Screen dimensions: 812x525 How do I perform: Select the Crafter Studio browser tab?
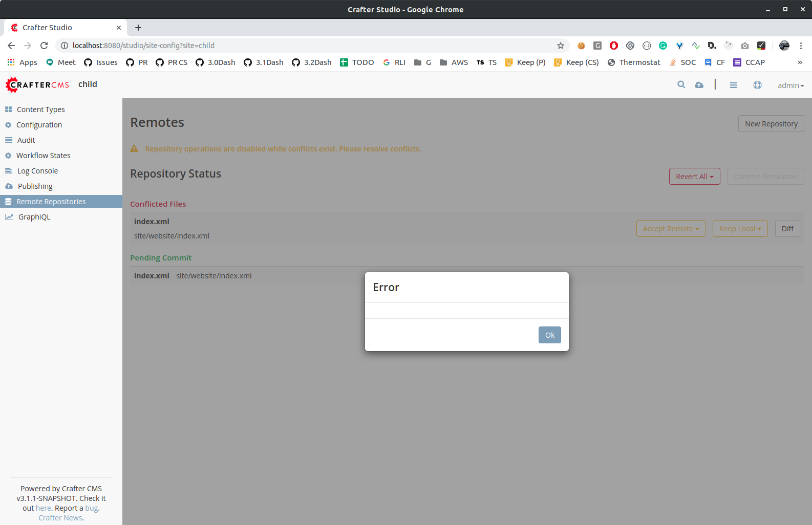click(x=66, y=28)
